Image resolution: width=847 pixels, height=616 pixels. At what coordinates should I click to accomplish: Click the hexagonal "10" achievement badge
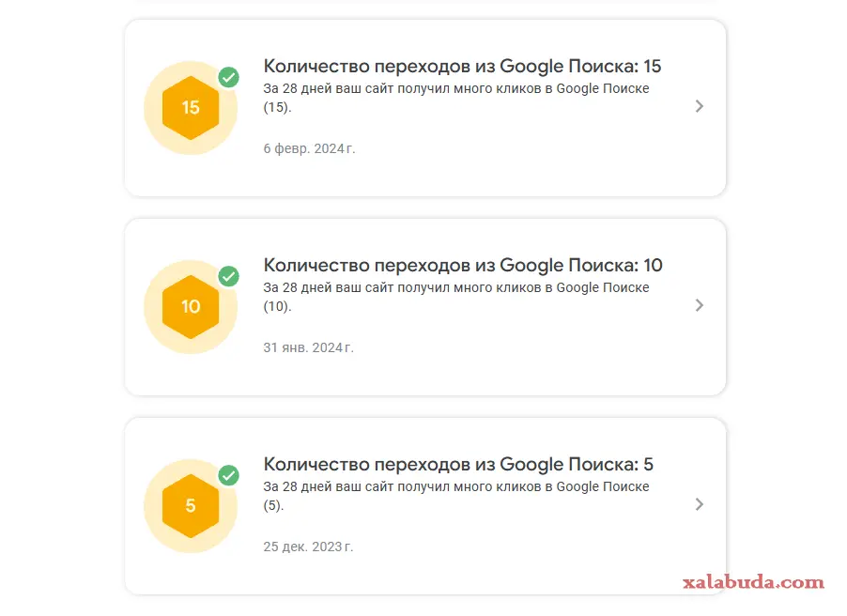click(x=191, y=306)
